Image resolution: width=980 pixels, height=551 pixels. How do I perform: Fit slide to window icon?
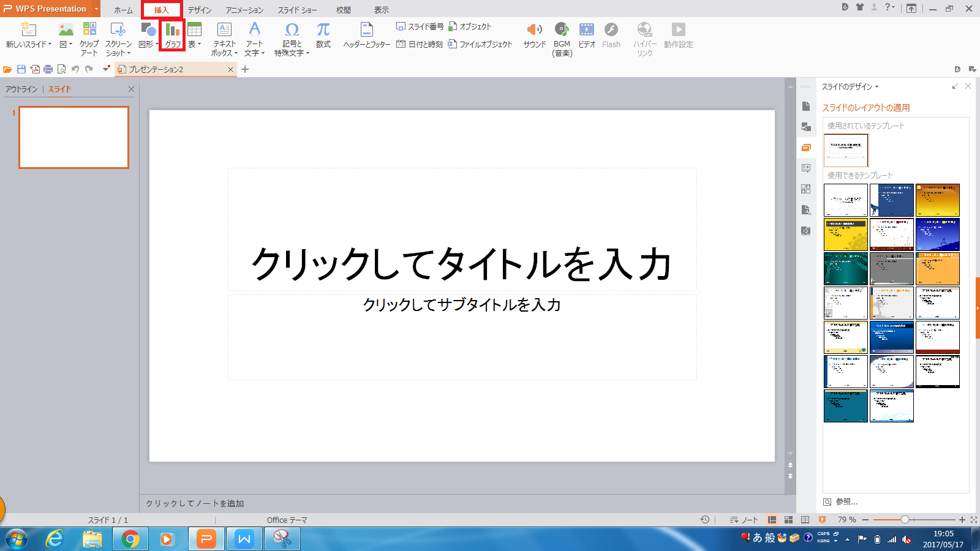pyautogui.click(x=974, y=520)
